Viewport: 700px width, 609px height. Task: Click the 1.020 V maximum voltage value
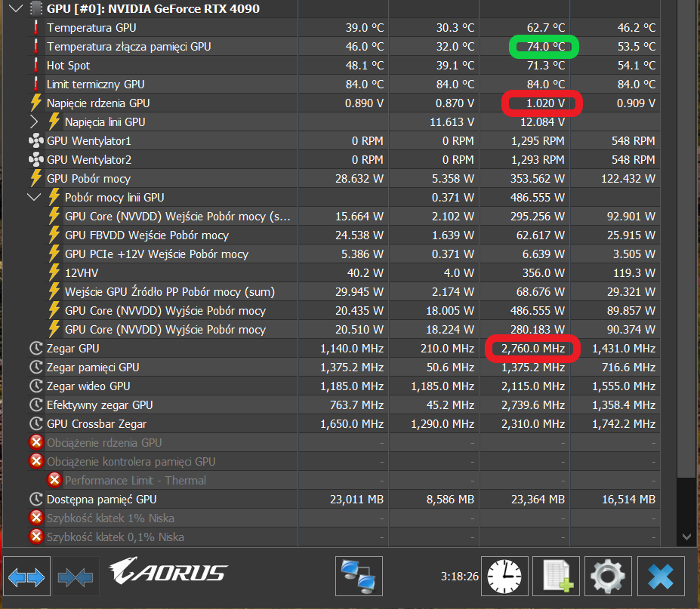pyautogui.click(x=545, y=103)
